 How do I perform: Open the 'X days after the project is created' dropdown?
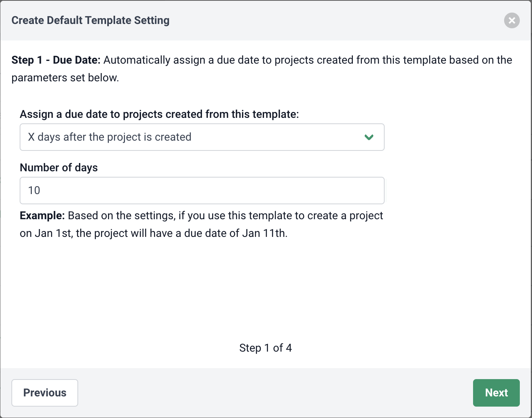(202, 137)
